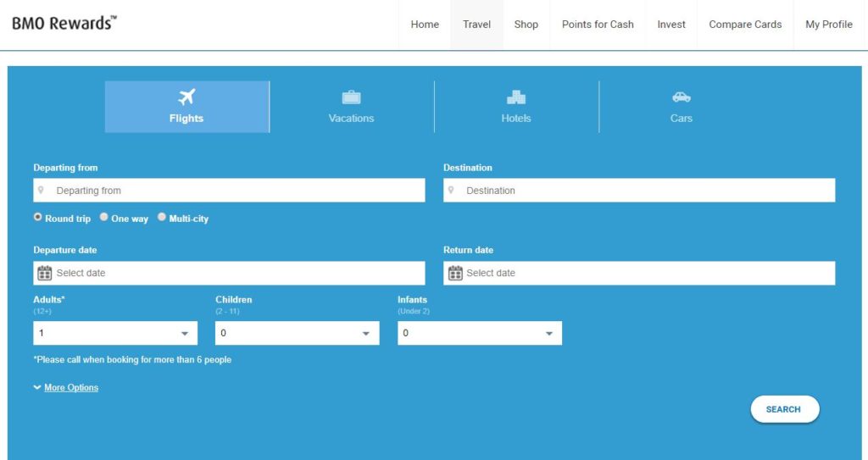Open the Compare Cards menu item
This screenshot has height=460, width=868.
tap(745, 25)
